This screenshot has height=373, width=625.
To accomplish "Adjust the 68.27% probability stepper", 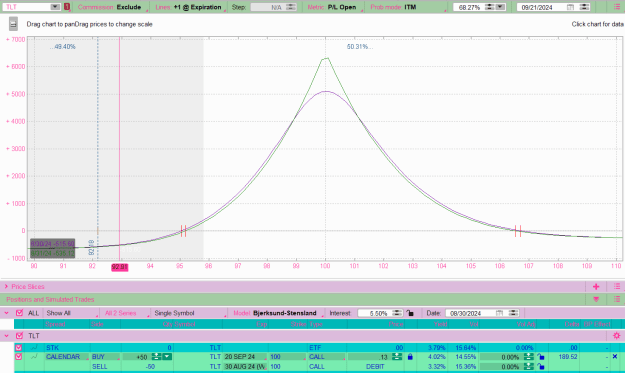I will pos(489,7).
